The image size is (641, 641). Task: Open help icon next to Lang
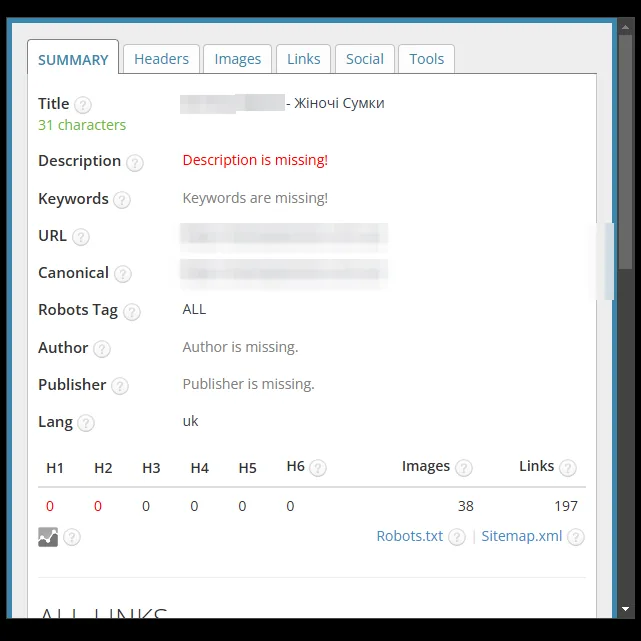click(86, 423)
